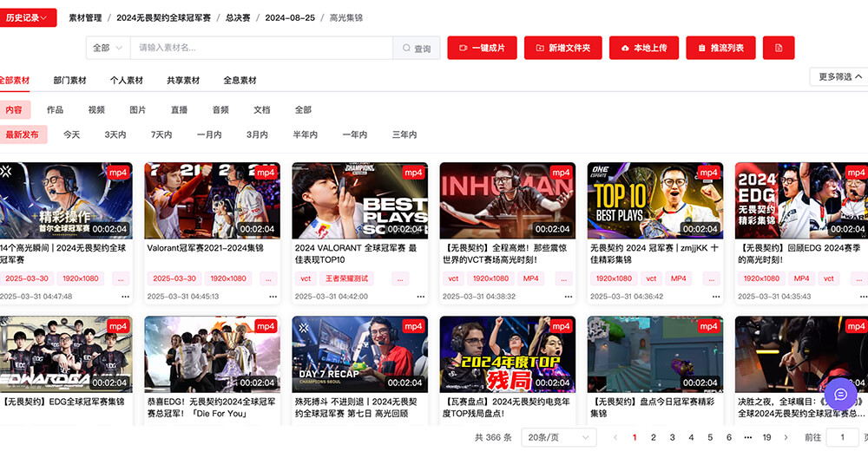Show more tags on 14个高光瞬间 card

pos(121,278)
